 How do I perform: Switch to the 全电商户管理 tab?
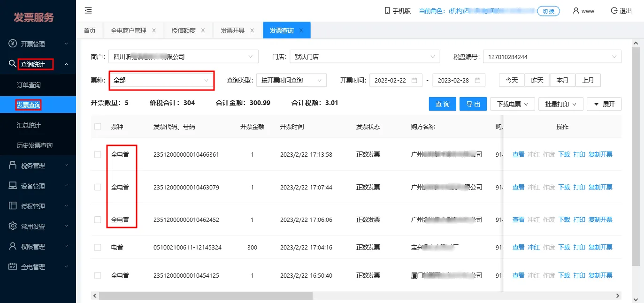[x=129, y=30]
